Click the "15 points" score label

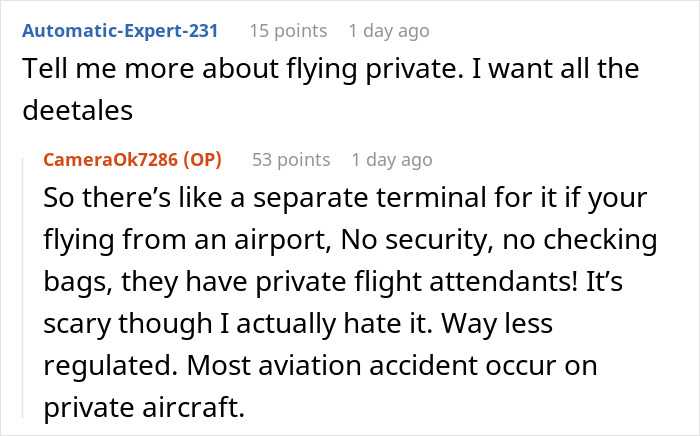tap(286, 31)
